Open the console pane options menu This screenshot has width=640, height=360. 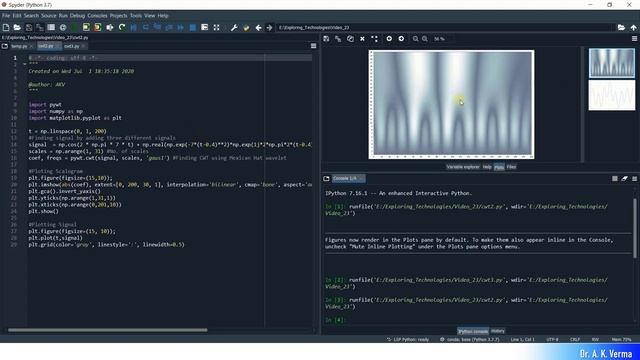tap(634, 178)
